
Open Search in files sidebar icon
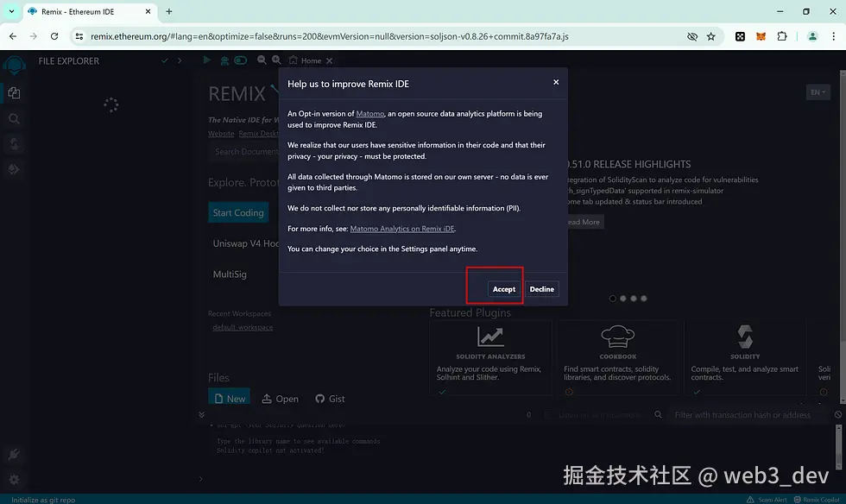point(14,119)
